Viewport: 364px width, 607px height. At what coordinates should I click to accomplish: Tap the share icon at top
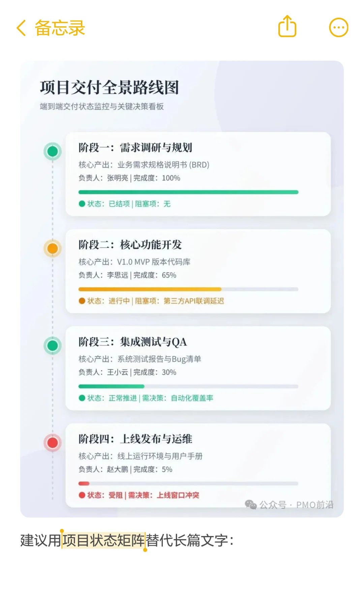[x=287, y=26]
